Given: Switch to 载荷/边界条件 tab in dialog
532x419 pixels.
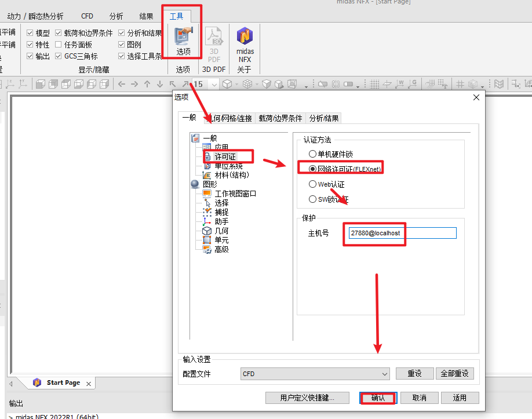Looking at the screenshot, I should pyautogui.click(x=280, y=118).
